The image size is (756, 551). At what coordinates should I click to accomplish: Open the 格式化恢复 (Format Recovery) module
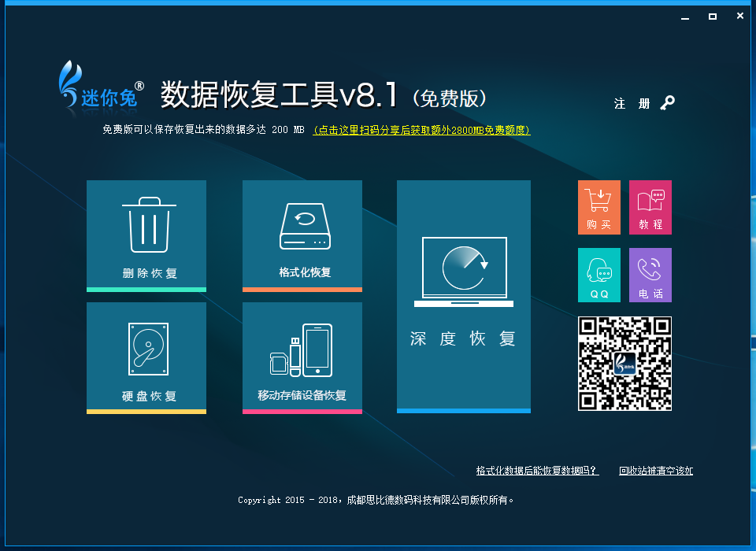click(x=302, y=236)
